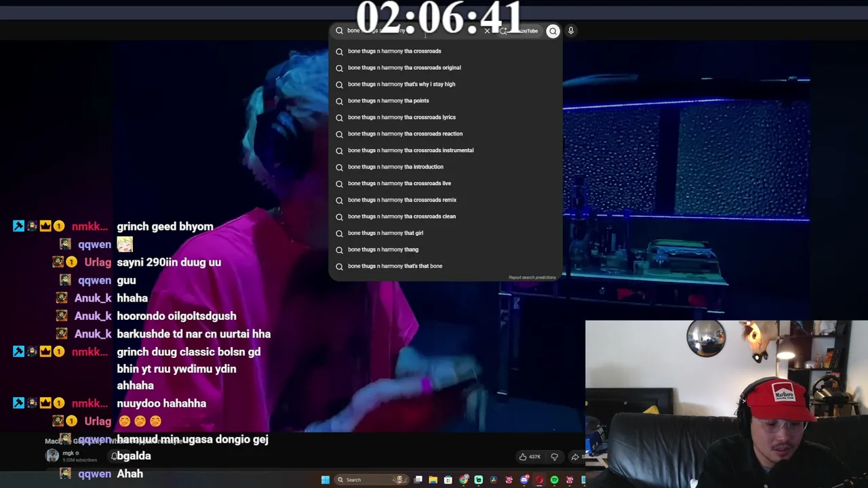Choose the "that's that bone" suggestion
The image size is (868, 488).
(446, 266)
